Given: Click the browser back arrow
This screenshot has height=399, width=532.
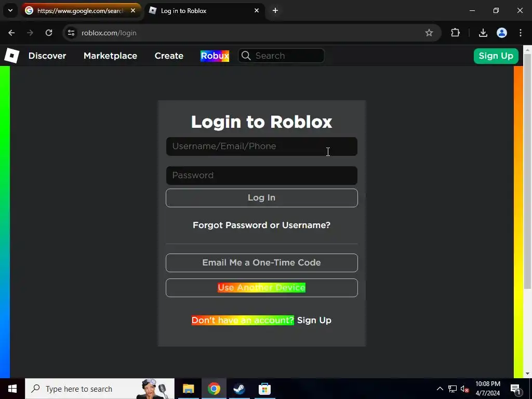Looking at the screenshot, I should pyautogui.click(x=11, y=33).
